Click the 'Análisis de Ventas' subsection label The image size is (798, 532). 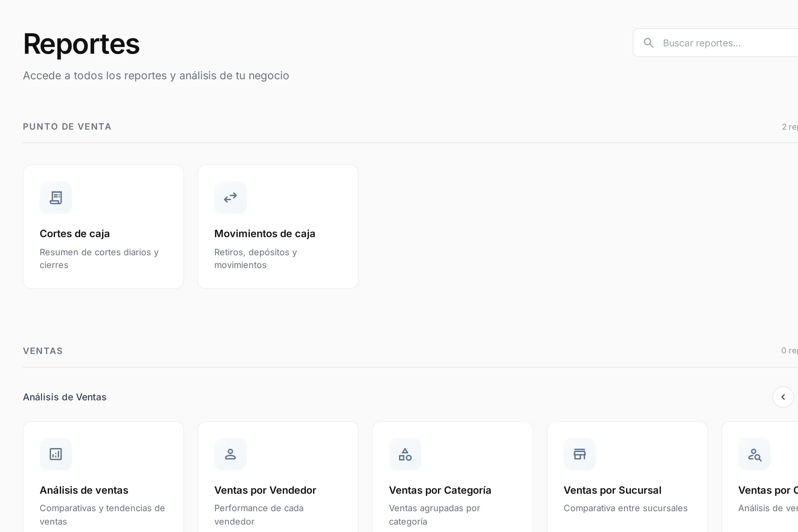coord(65,397)
